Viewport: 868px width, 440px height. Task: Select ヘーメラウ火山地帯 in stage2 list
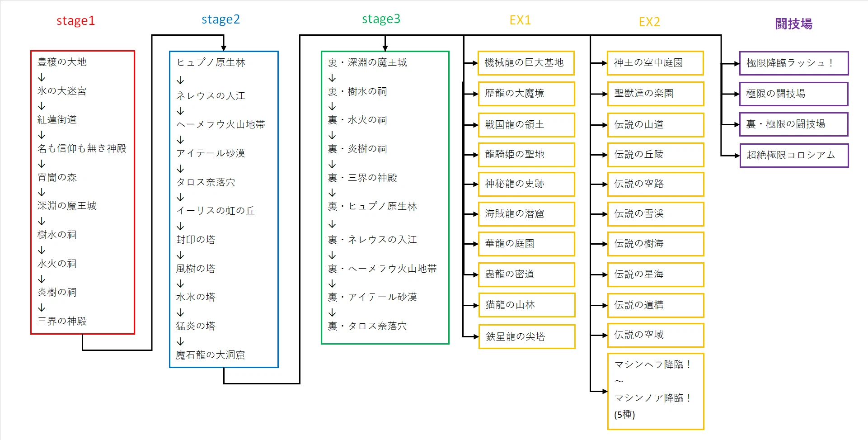coord(221,124)
